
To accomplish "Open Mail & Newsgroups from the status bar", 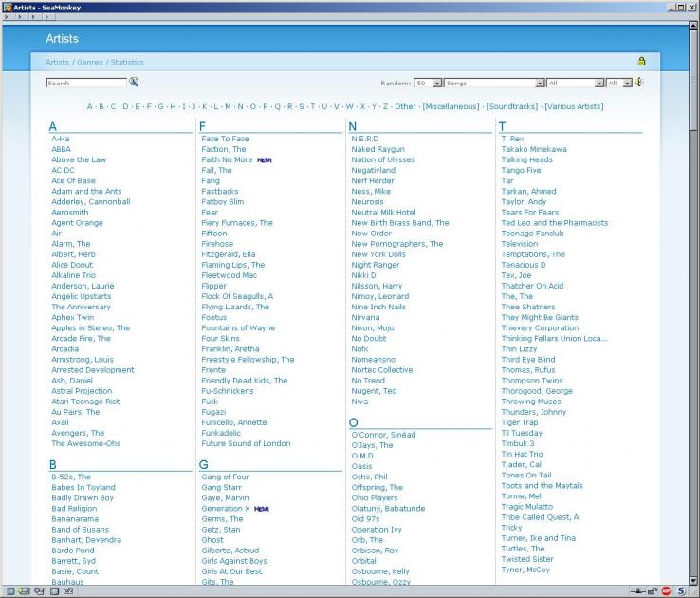I will coord(24,591).
